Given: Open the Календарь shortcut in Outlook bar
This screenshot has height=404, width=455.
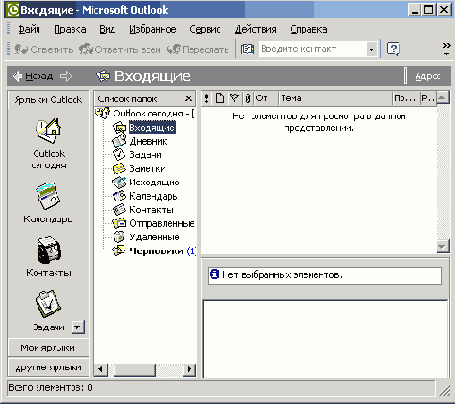Looking at the screenshot, I should click(48, 196).
